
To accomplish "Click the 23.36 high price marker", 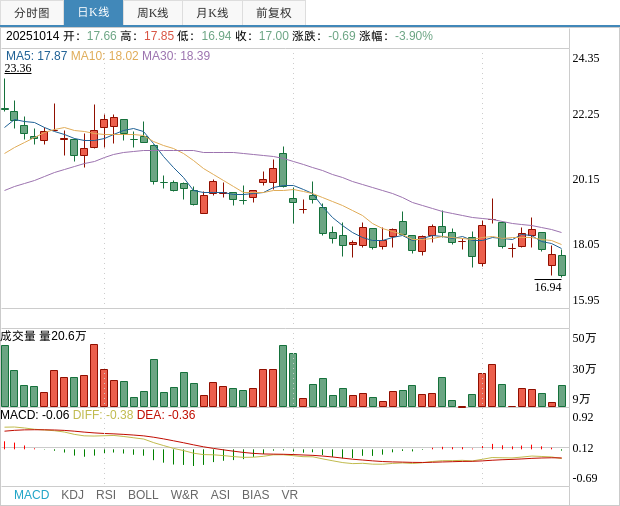I will (x=18, y=69).
